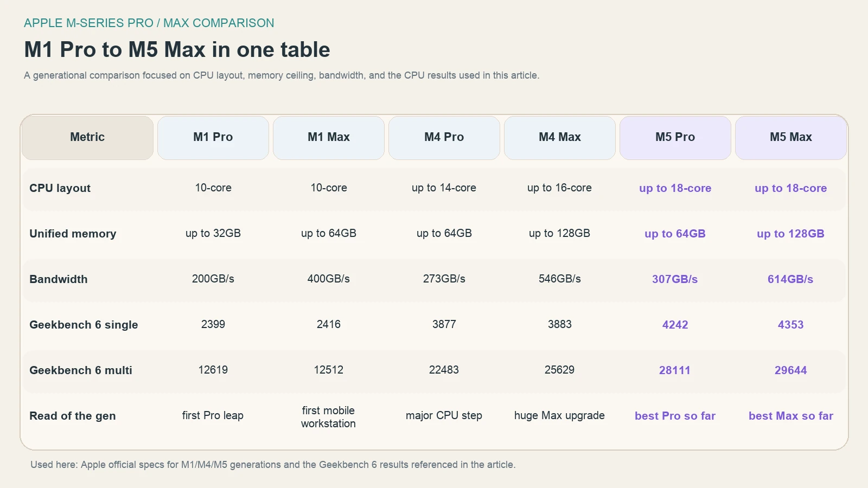Viewport: 868px width, 488px height.
Task: Select the M4 Max column header
Action: (x=560, y=137)
